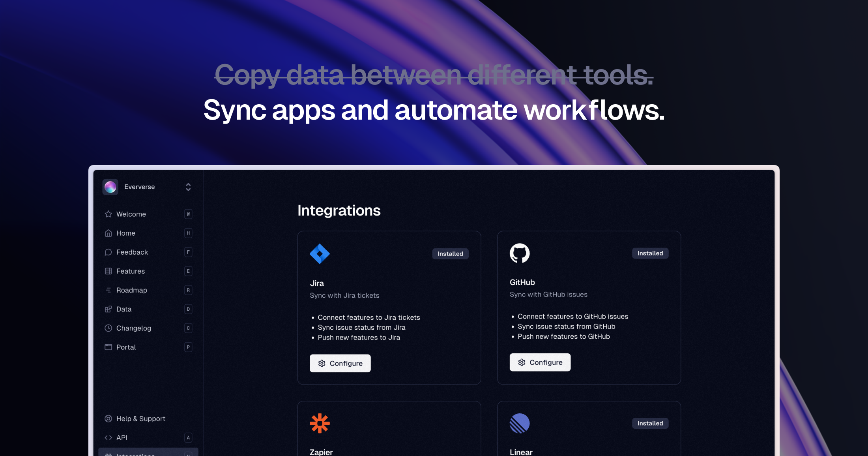
Task: Click the GitHub octocat logo
Action: 520,253
